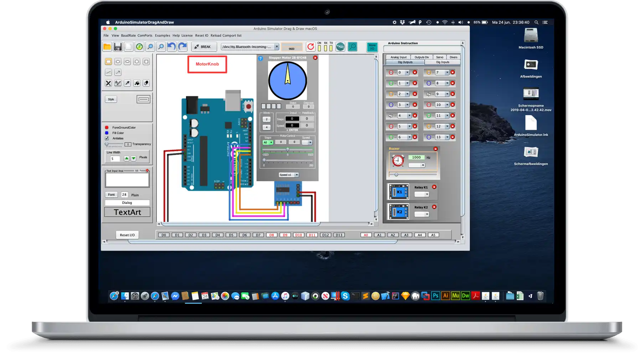Toggle the D0 digital pin indicator
Image resolution: width=644 pixels, height=354 pixels.
(164, 235)
